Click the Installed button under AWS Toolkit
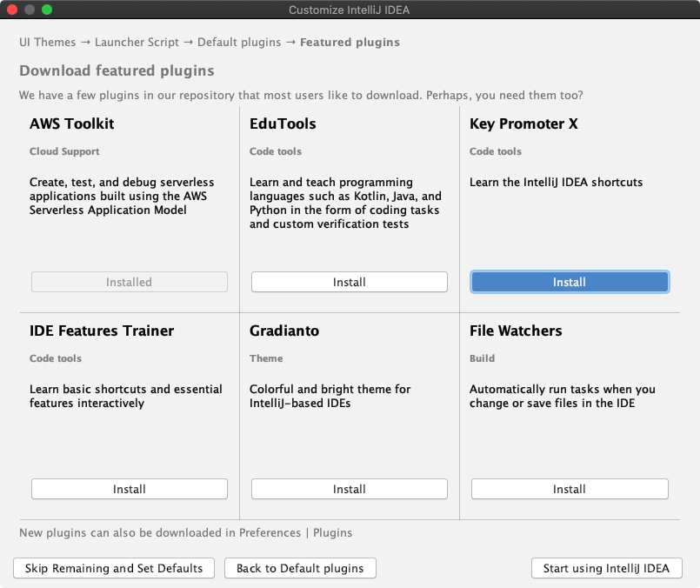The height and width of the screenshot is (588, 700). pyautogui.click(x=129, y=282)
